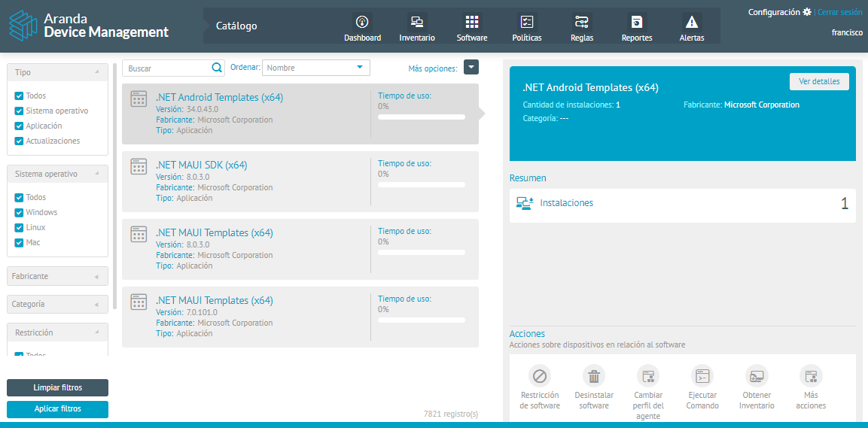Click the 7821 registro(s) count text
This screenshot has height=428, width=868.
(451, 414)
